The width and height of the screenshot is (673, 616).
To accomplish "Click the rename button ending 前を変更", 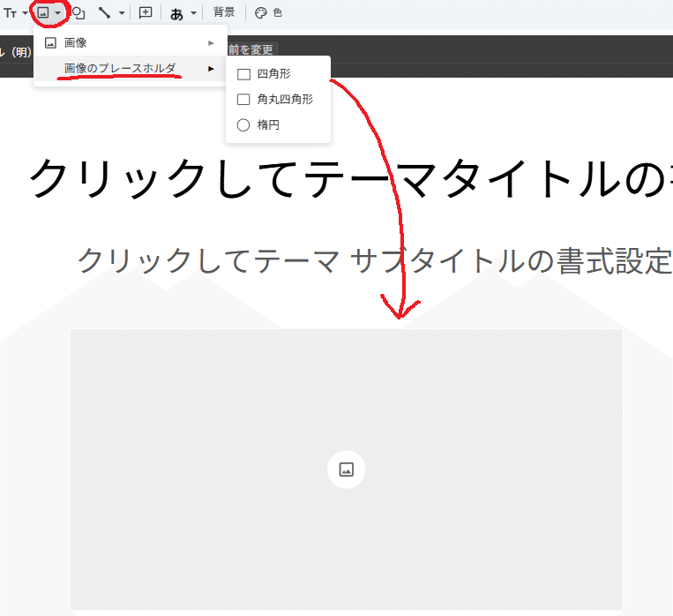I will click(x=252, y=49).
